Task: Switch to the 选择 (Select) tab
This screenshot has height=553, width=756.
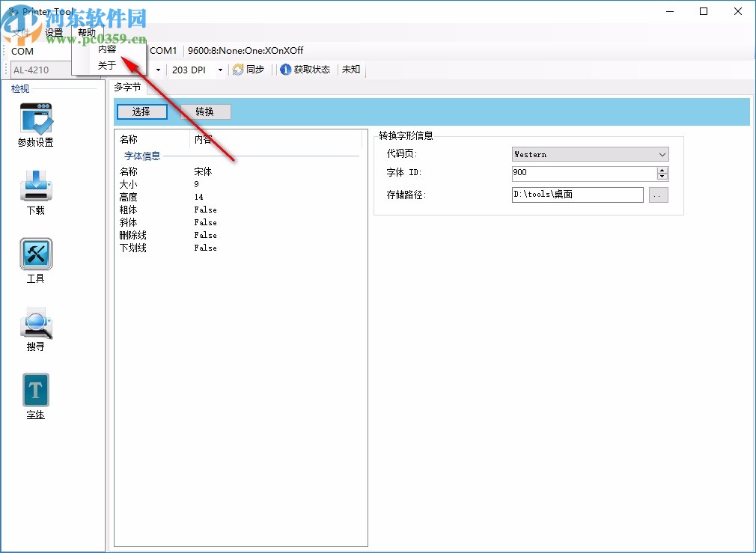Action: click(x=143, y=111)
